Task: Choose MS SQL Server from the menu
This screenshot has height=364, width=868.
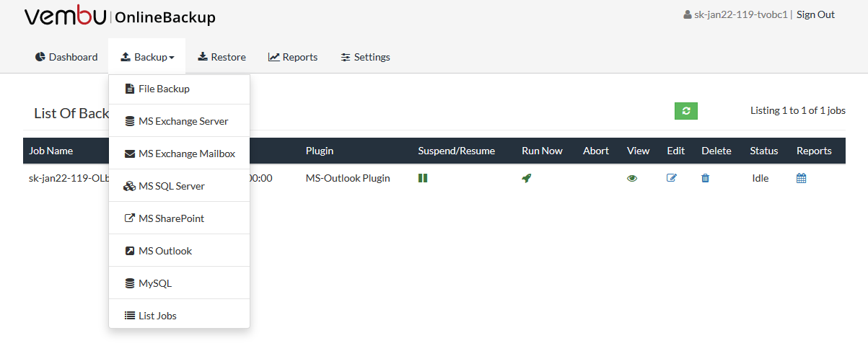Action: [179, 186]
